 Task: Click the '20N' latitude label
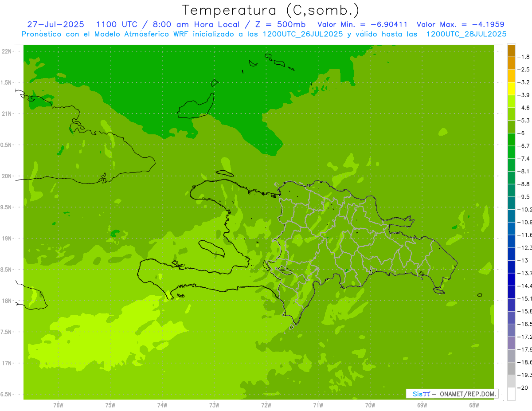(7, 176)
